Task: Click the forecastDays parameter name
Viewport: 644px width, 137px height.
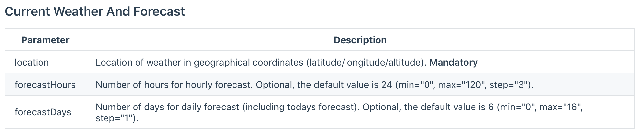Action: (x=43, y=112)
